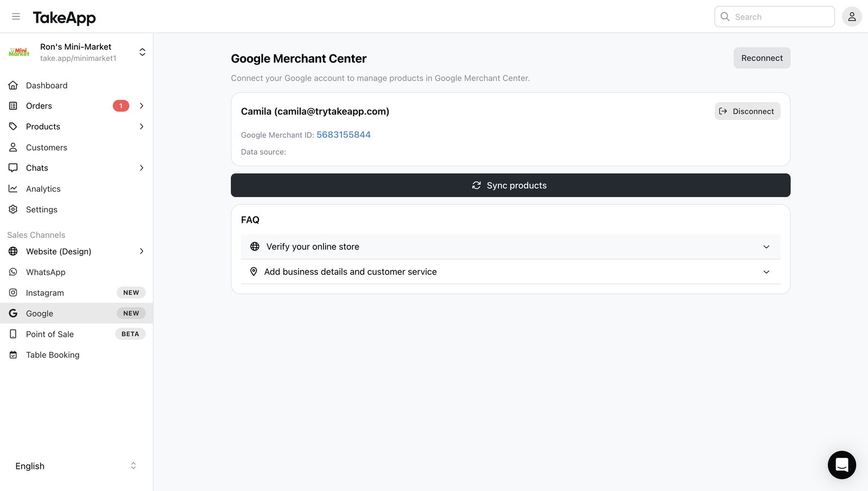Click the Disconnect button label
Image resolution: width=868 pixels, height=491 pixels.
[x=753, y=111]
